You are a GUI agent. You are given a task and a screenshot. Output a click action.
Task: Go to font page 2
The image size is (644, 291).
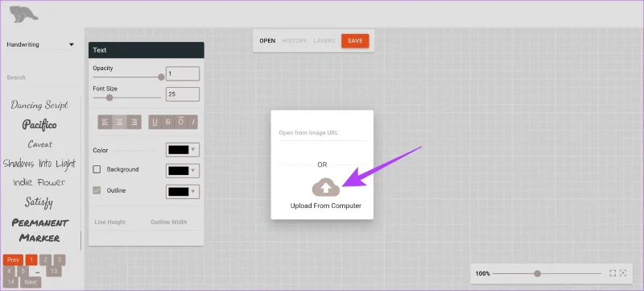(46, 260)
